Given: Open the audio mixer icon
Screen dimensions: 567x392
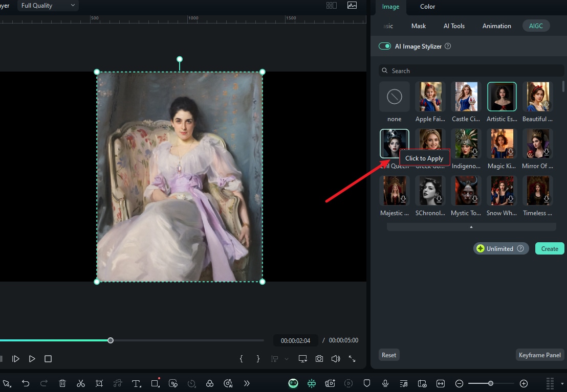Looking at the screenshot, I should (x=404, y=383).
